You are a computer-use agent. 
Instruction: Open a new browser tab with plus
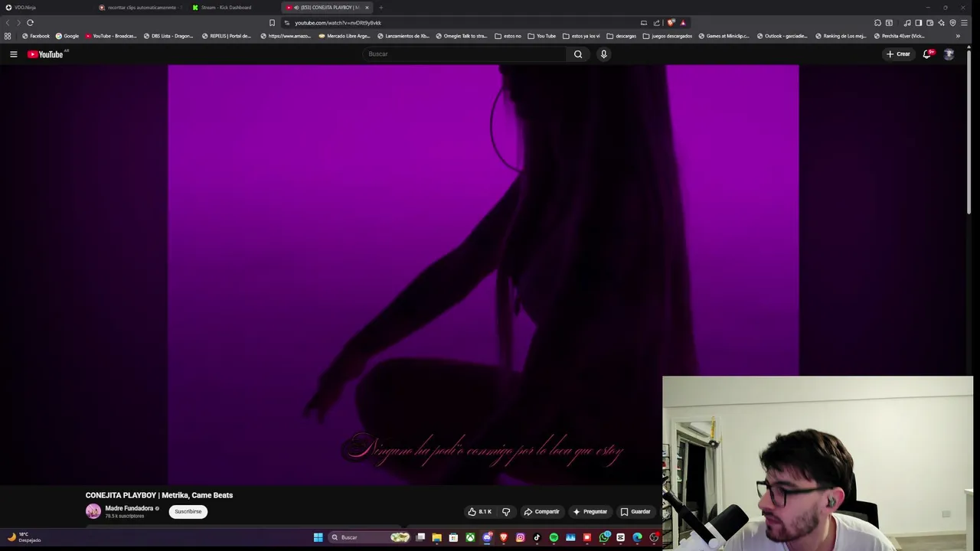click(x=381, y=8)
